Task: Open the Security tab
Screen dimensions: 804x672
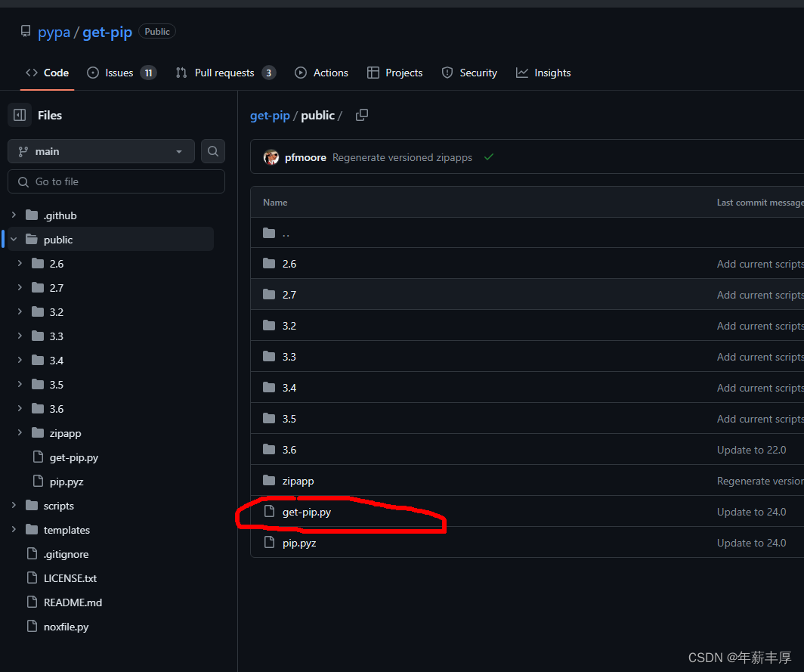Action: [469, 73]
